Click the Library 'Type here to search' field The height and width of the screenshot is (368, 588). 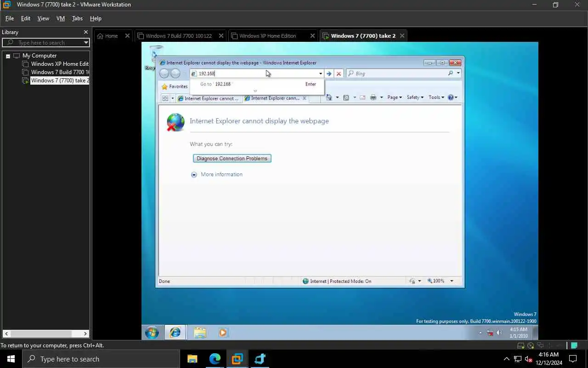(x=45, y=43)
